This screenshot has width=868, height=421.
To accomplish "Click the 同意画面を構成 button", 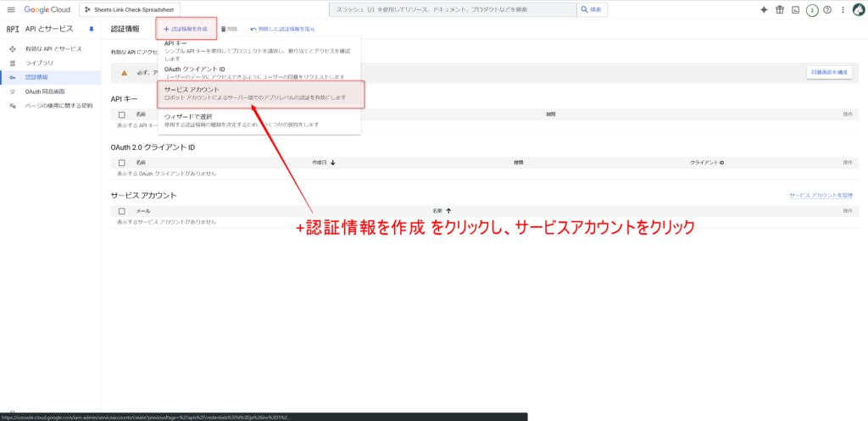I will pos(828,72).
